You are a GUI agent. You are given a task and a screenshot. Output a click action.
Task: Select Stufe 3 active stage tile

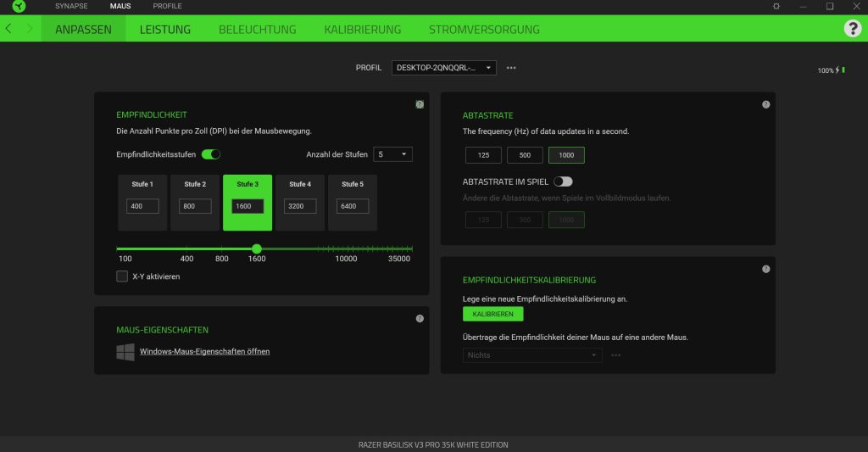click(x=248, y=203)
